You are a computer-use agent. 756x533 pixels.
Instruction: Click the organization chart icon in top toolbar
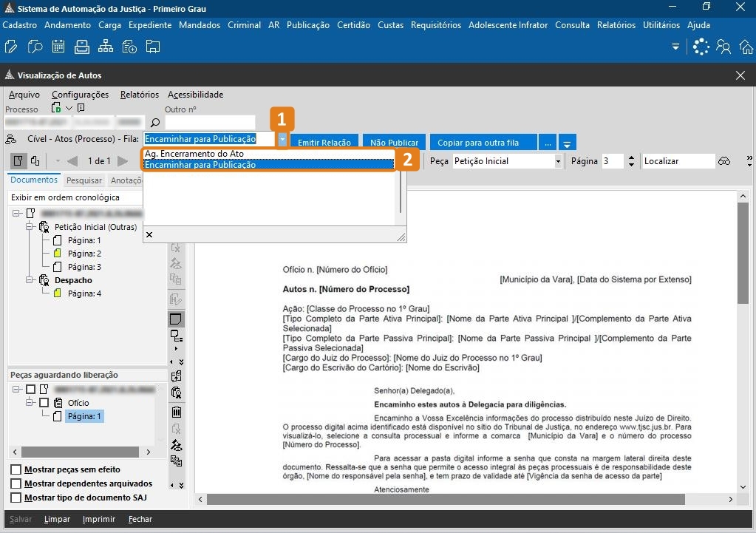coord(106,47)
